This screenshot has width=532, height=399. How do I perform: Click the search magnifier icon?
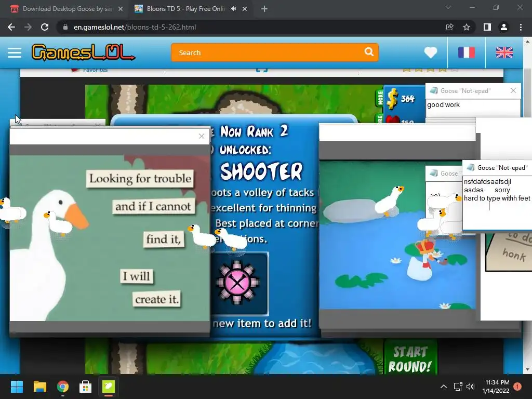(369, 52)
